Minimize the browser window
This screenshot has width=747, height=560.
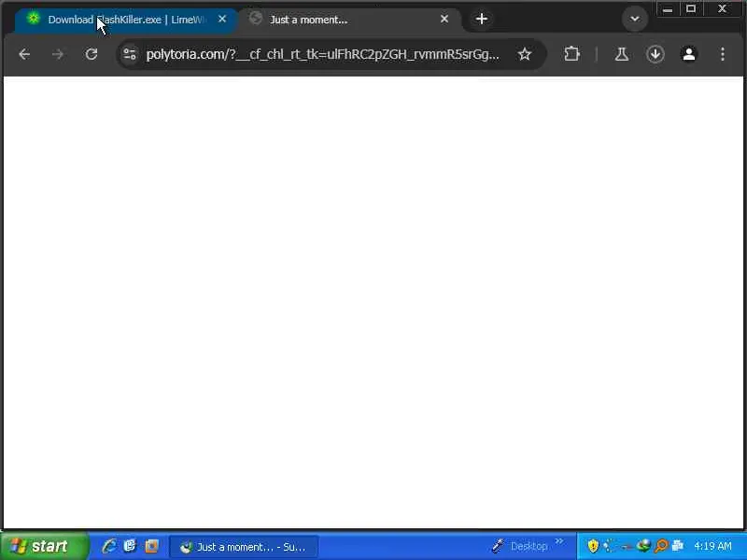click(668, 9)
